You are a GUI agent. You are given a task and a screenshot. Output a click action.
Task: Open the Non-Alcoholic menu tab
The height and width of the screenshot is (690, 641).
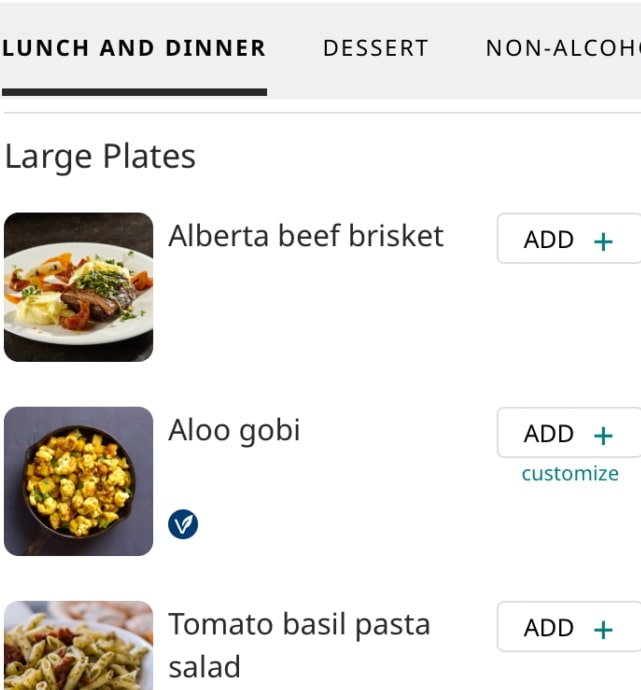click(x=562, y=48)
